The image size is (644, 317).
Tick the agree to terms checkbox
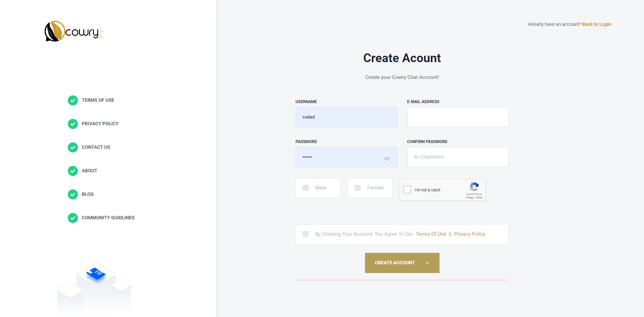(x=306, y=234)
